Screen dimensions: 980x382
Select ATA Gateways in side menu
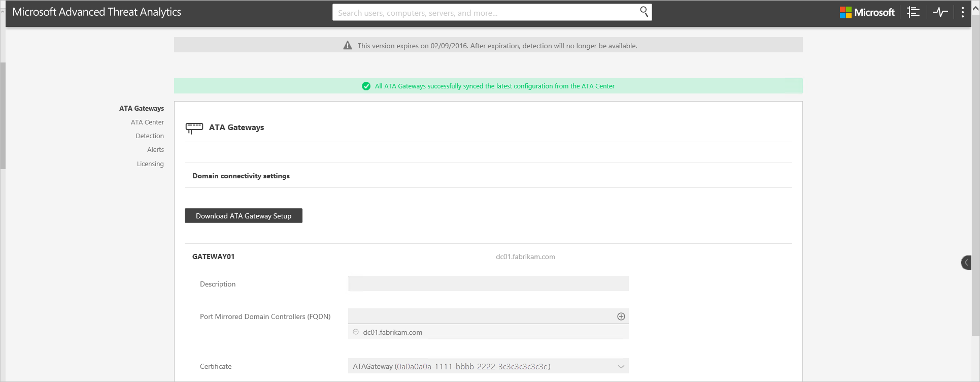tap(142, 108)
